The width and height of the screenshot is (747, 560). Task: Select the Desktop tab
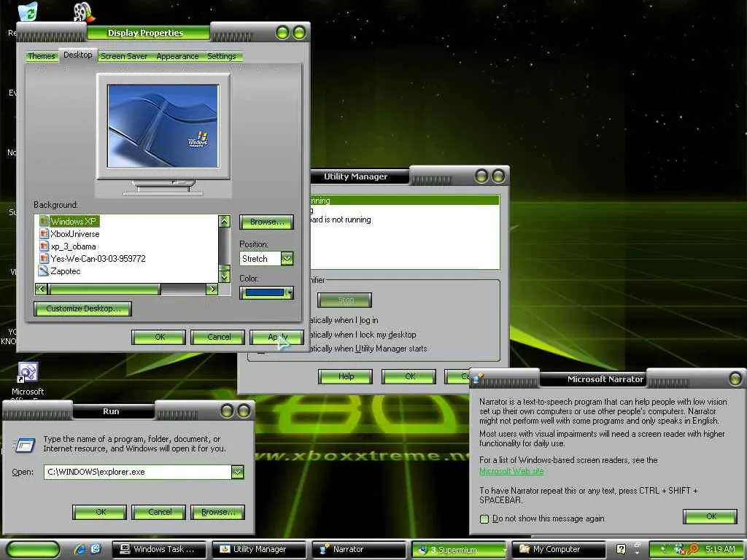[77, 55]
